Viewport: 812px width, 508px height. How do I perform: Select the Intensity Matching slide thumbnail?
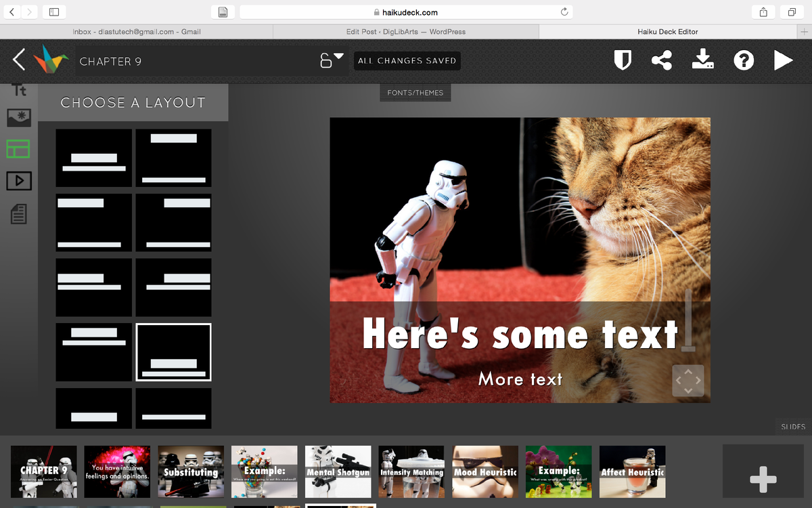[411, 471]
